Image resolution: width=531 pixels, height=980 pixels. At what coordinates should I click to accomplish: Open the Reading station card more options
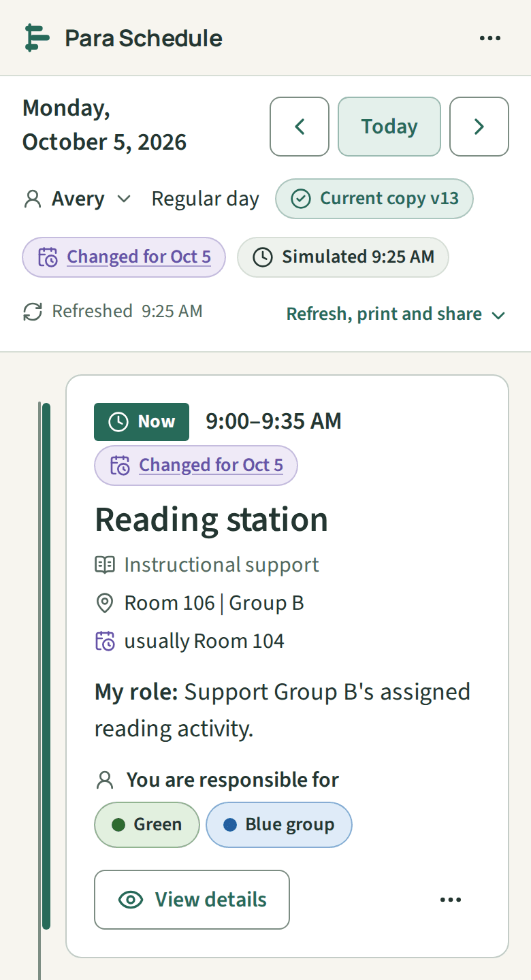tap(451, 900)
